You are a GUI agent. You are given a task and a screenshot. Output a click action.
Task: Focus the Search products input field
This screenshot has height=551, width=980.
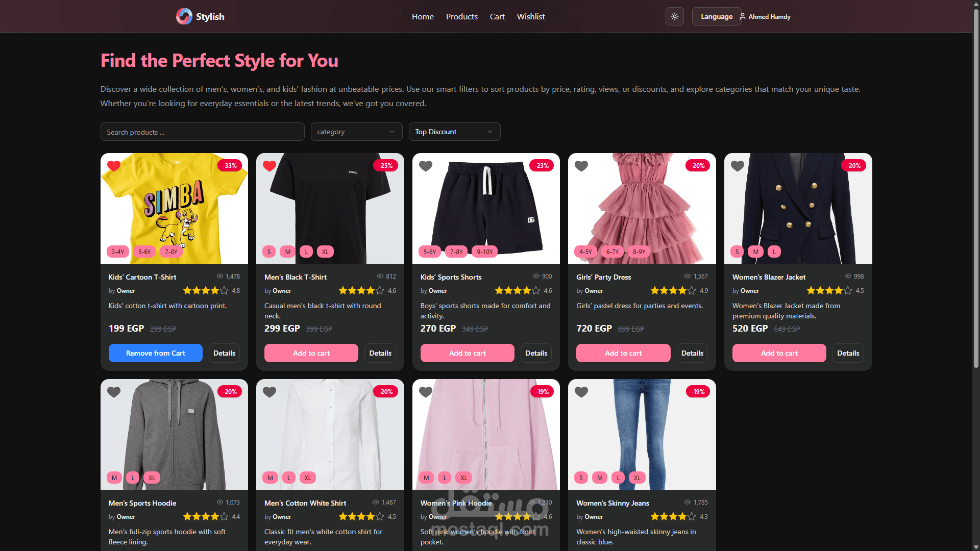(x=202, y=132)
